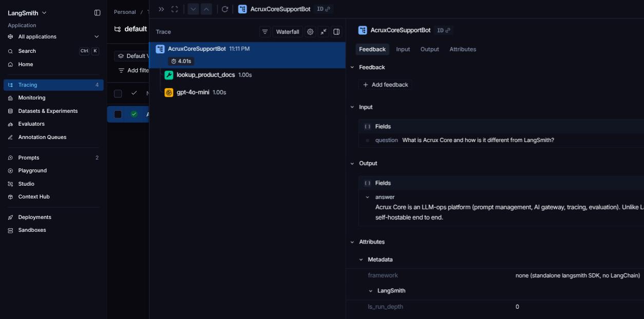This screenshot has height=319, width=644.
Task: Open the trace filter icon
Action: click(265, 32)
